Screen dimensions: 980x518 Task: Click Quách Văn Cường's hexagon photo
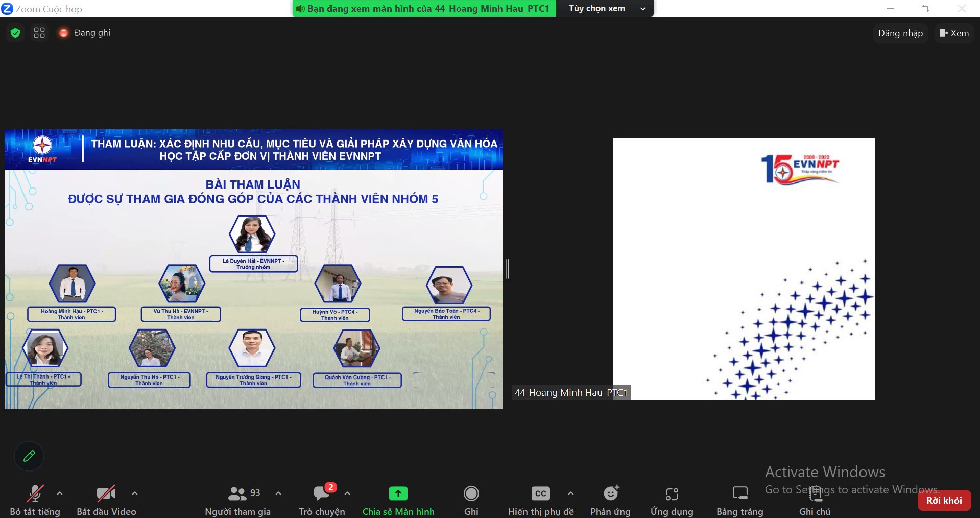pyautogui.click(x=356, y=348)
